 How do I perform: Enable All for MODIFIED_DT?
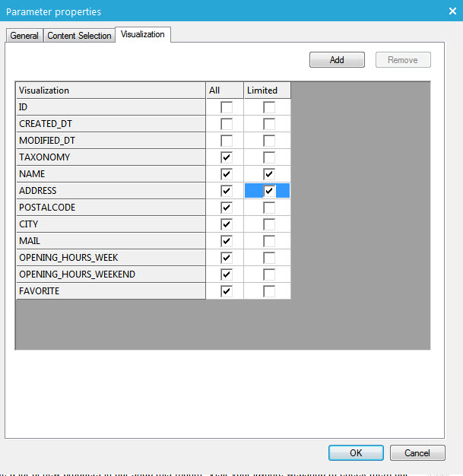[x=226, y=141]
